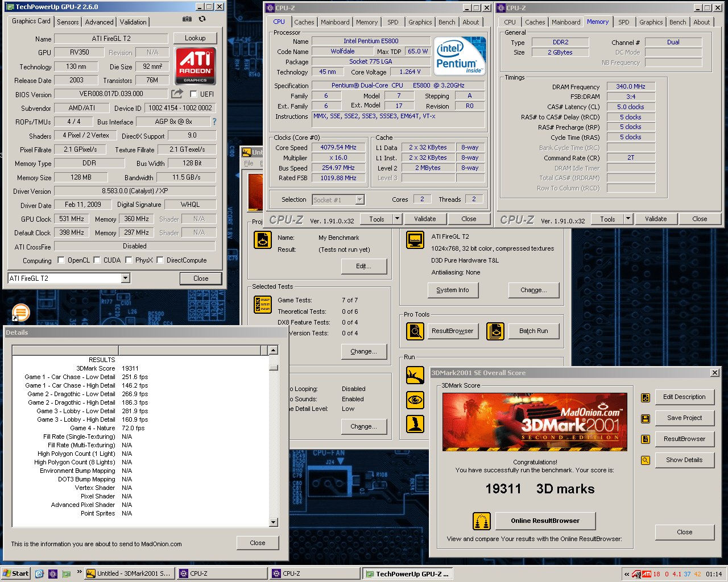728x582 pixels.
Task: Open Tools dropdown arrow in CPU tab window
Action: pos(397,219)
